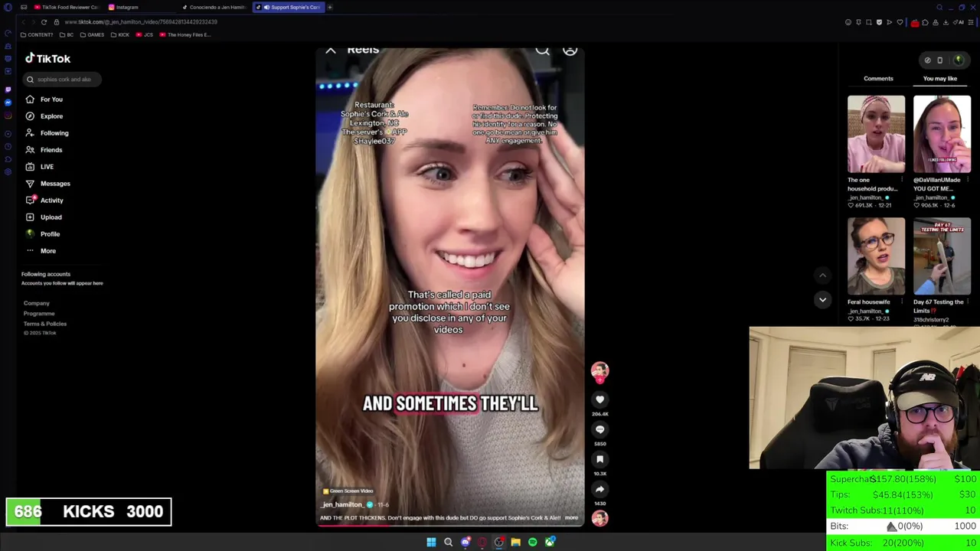This screenshot has height=551, width=980.
Task: Expand the Programme footer section
Action: tap(39, 313)
